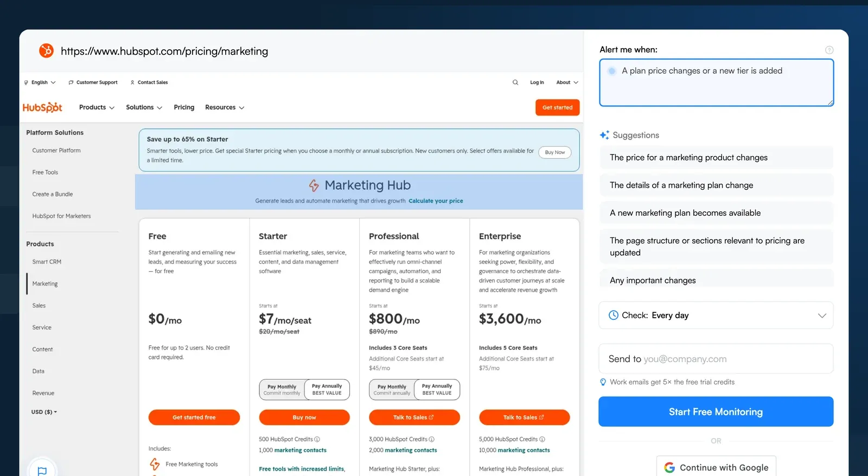Image resolution: width=868 pixels, height=476 pixels.
Task: Click Buy now on Starter plan
Action: pyautogui.click(x=304, y=417)
